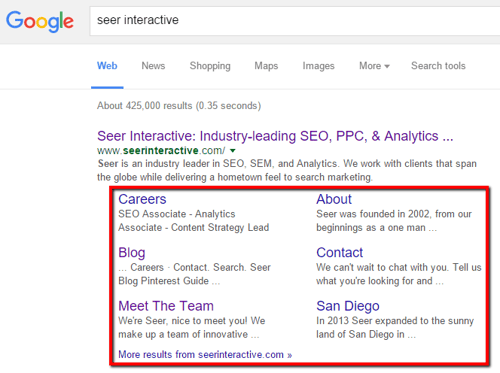Screen dimensions: 500x373
Task: Click the Google logo
Action: (x=40, y=21)
